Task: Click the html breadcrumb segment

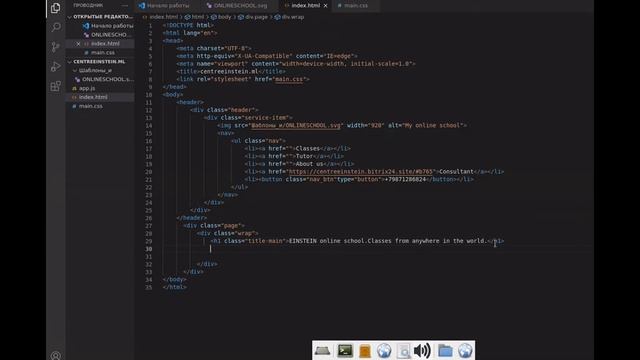Action: tap(198, 17)
